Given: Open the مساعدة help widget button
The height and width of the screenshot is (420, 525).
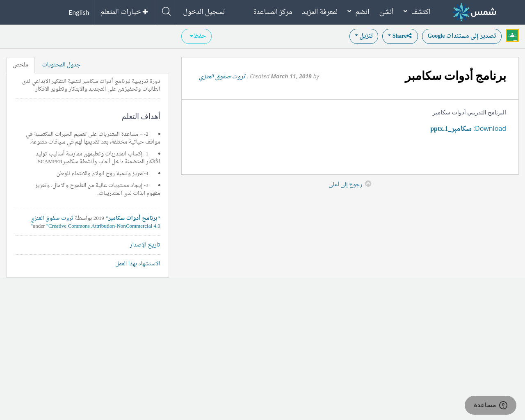Looking at the screenshot, I should [491, 405].
